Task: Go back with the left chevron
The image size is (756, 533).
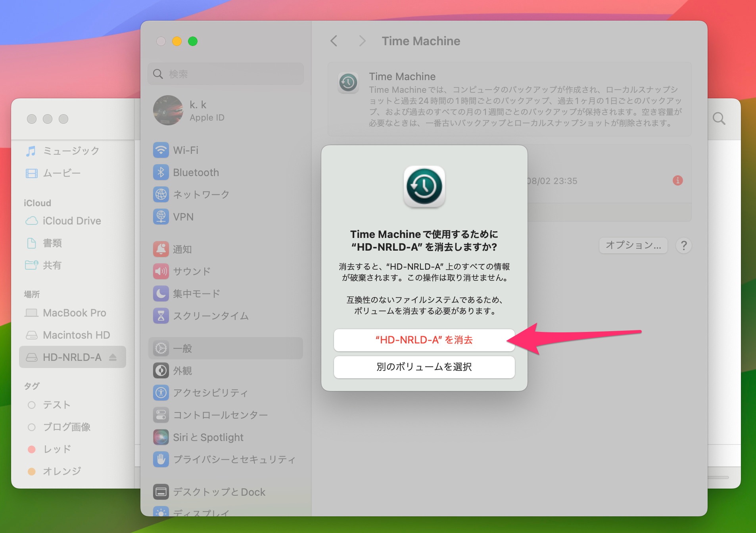Action: pyautogui.click(x=334, y=41)
